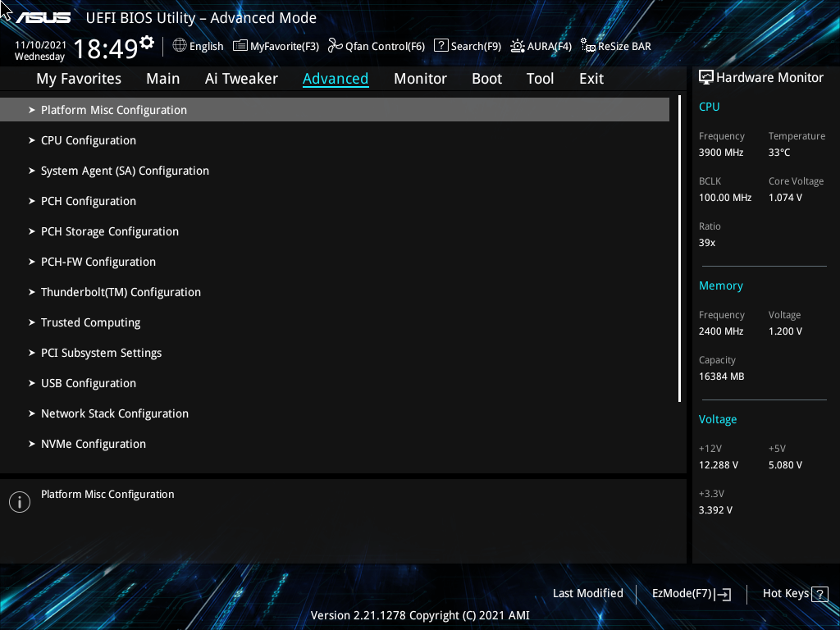The image size is (840, 630).
Task: Click the English language button
Action: coord(206,46)
